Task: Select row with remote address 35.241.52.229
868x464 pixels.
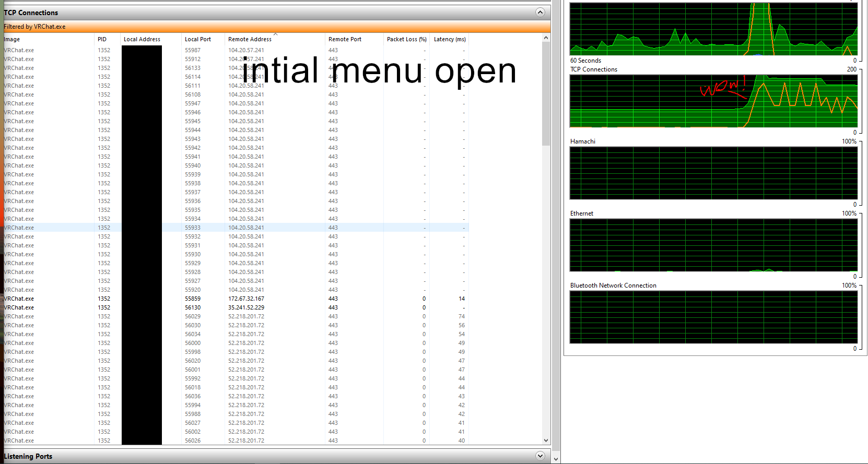Action: click(236, 307)
